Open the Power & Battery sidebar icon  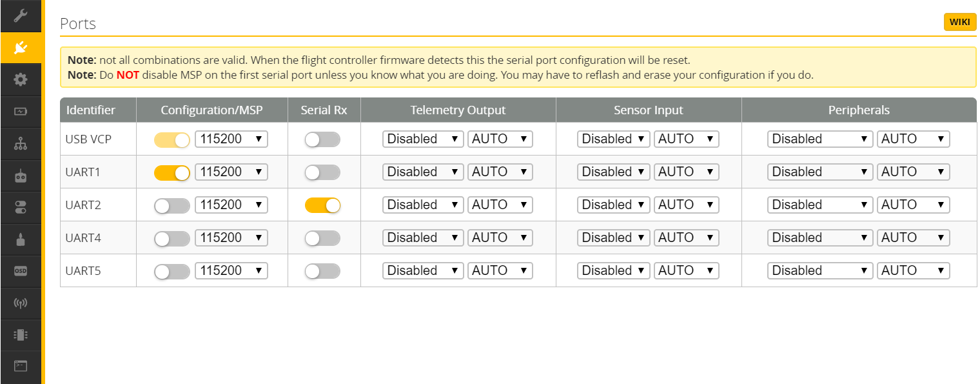(x=21, y=112)
